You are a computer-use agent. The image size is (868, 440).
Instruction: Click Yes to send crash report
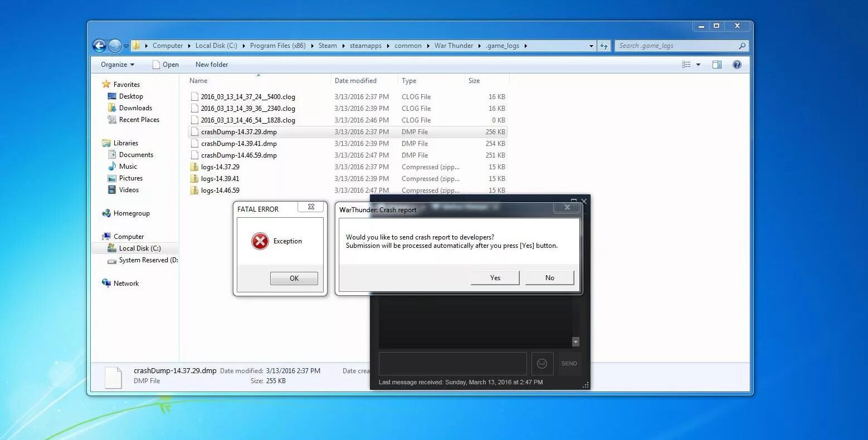point(495,278)
